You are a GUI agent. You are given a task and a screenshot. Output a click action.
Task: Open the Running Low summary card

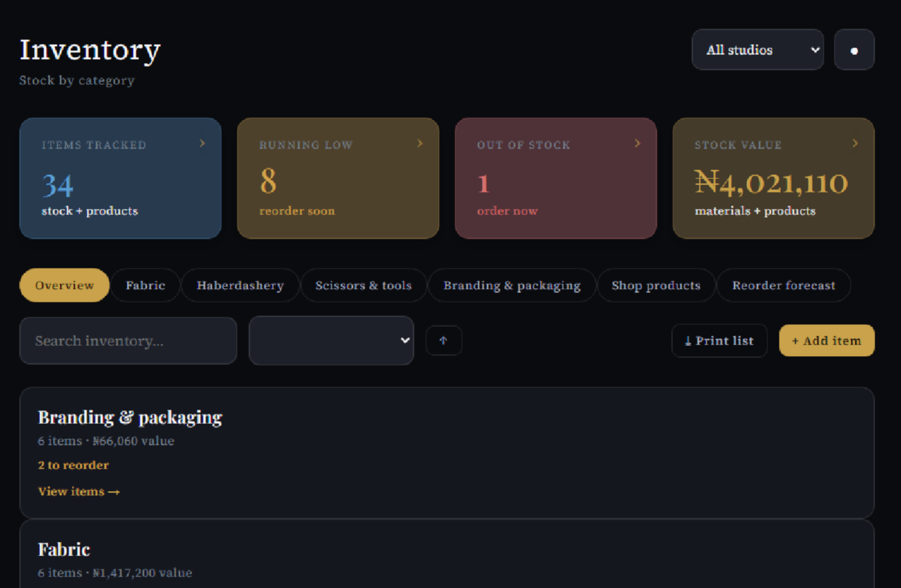coord(338,178)
